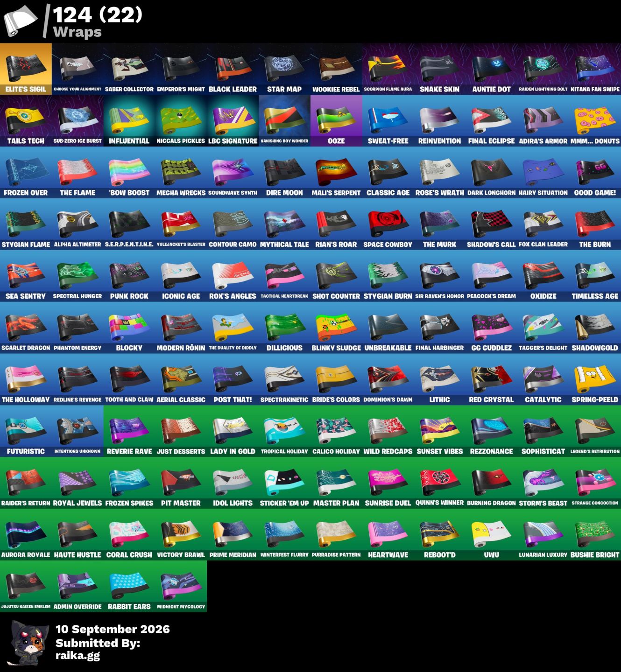Select the Rox's Angles wrap
This screenshot has height=672, width=621.
tap(233, 276)
